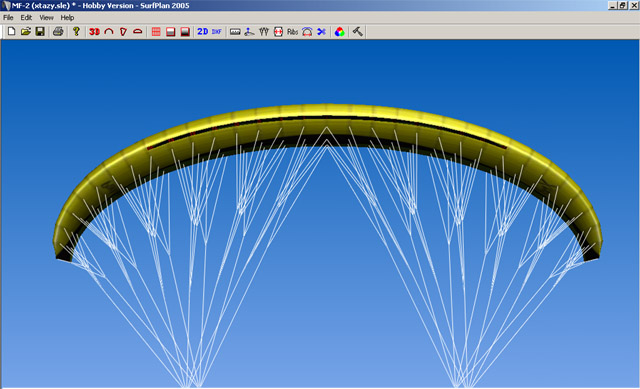This screenshot has width=640, height=389.
Task: Open the Ribs settings tool
Action: click(293, 31)
